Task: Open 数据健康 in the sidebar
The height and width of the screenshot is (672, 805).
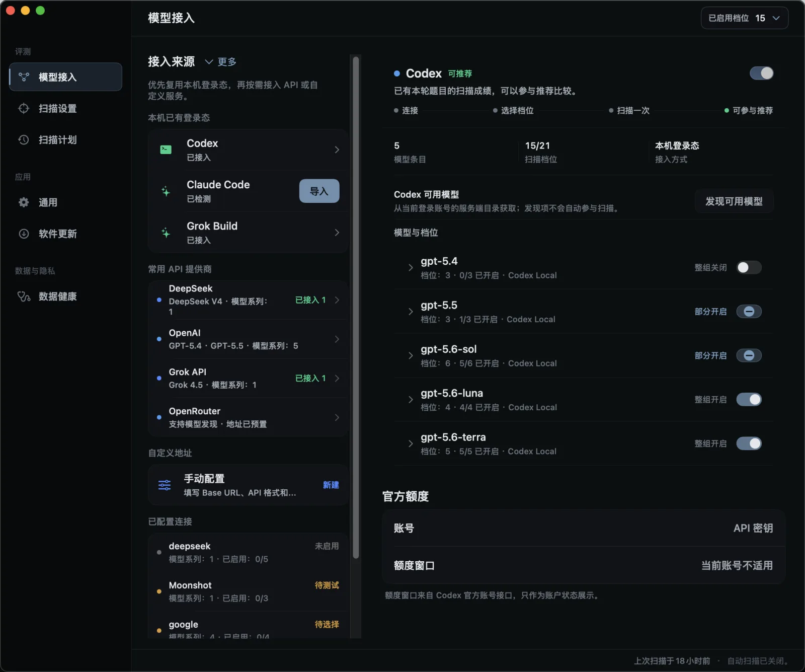Action: click(65, 296)
